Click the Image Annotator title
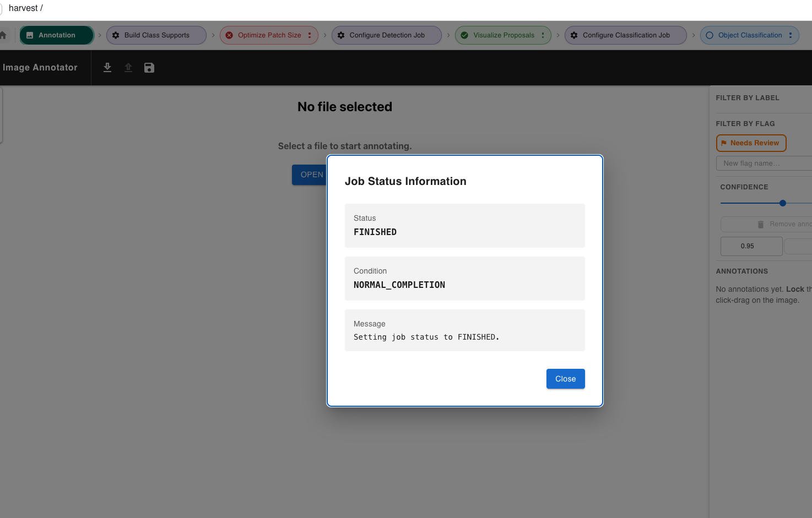This screenshot has height=518, width=812. 40,68
